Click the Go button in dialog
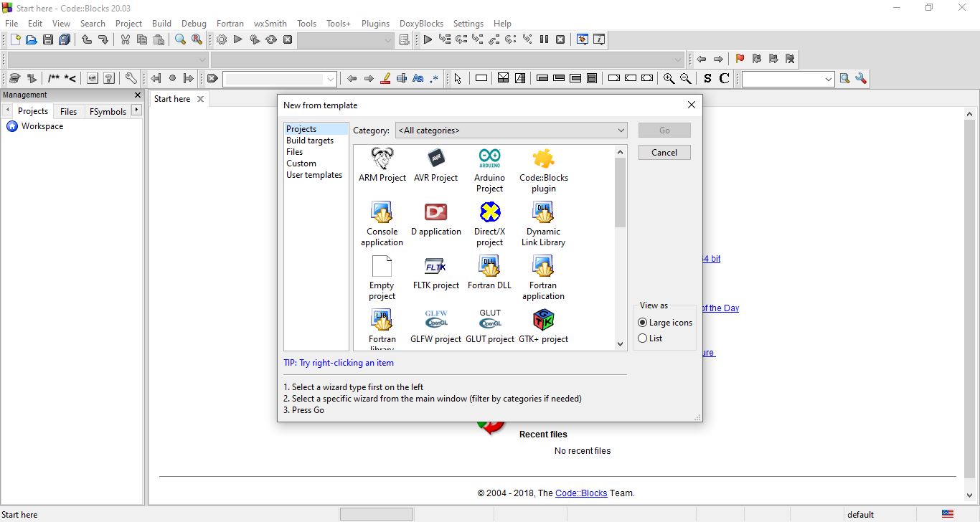980x522 pixels. pos(664,130)
